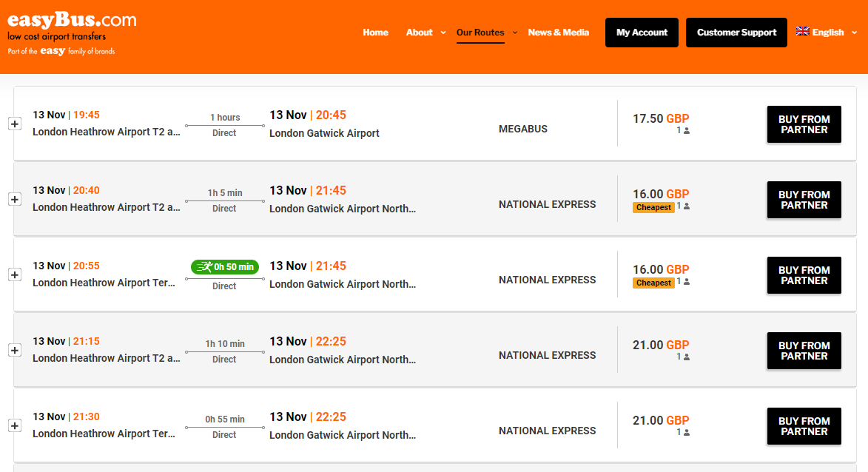Viewport: 868px width, 472px height.
Task: Expand the 20:55 departure row plus button
Action: click(15, 275)
